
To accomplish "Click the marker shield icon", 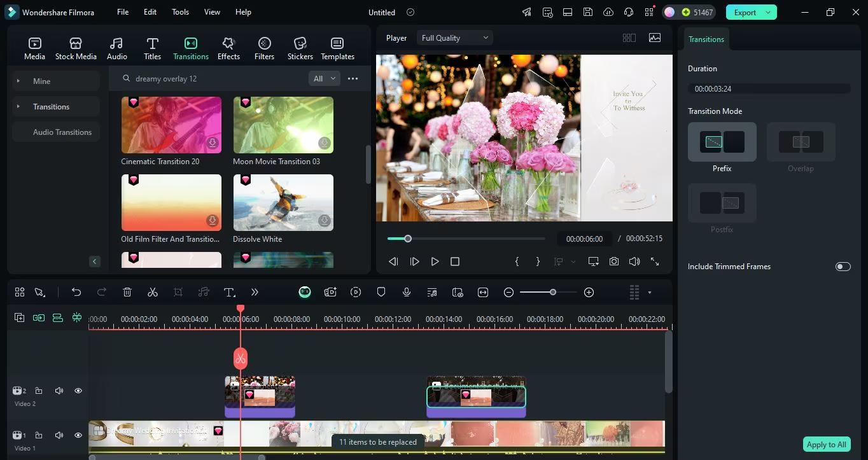I will (381, 292).
